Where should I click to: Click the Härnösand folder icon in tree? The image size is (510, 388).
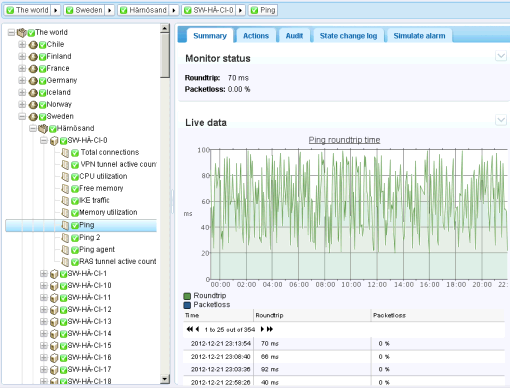pos(43,129)
